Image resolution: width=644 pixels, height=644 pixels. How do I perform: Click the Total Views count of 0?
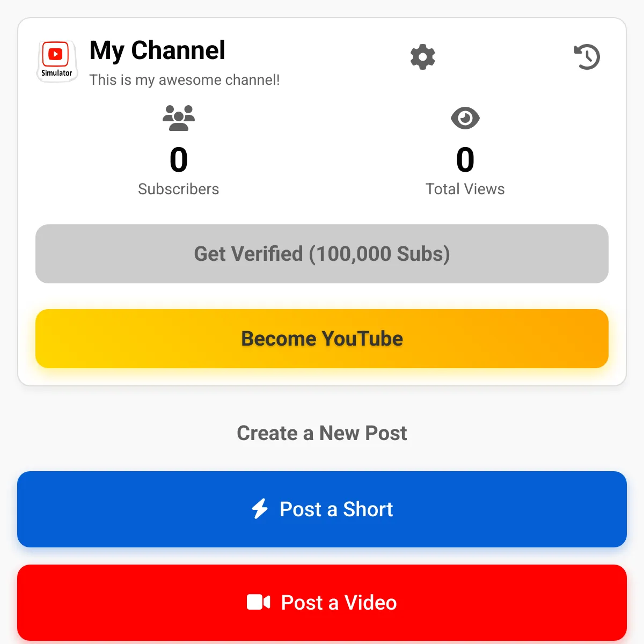coord(465,159)
